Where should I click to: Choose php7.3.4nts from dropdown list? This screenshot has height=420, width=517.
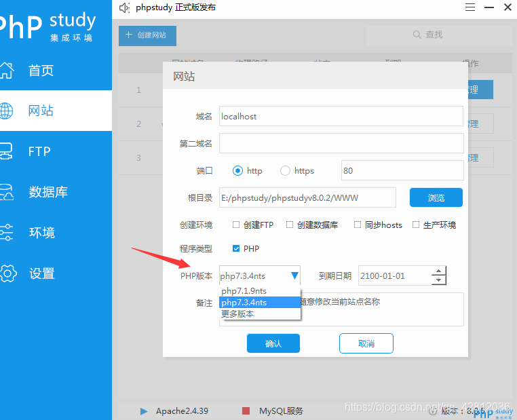coord(260,303)
